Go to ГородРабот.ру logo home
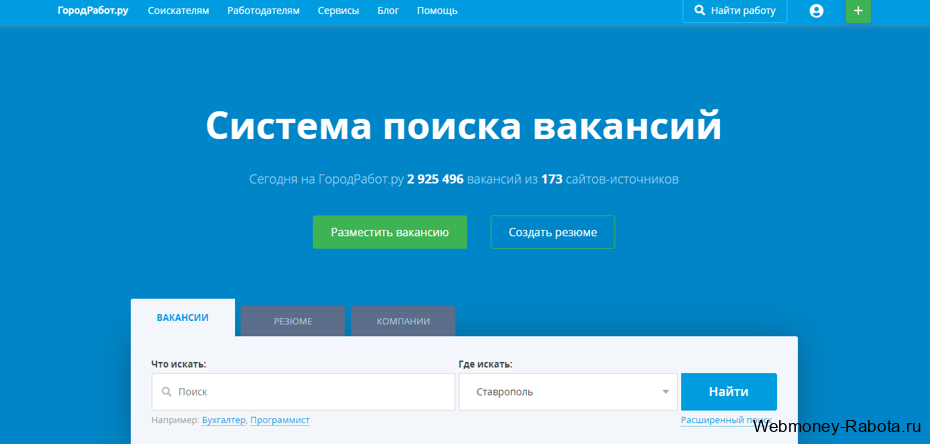 (93, 11)
